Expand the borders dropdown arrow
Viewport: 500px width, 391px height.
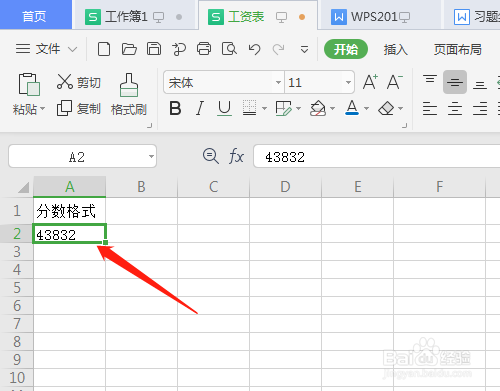tap(265, 108)
